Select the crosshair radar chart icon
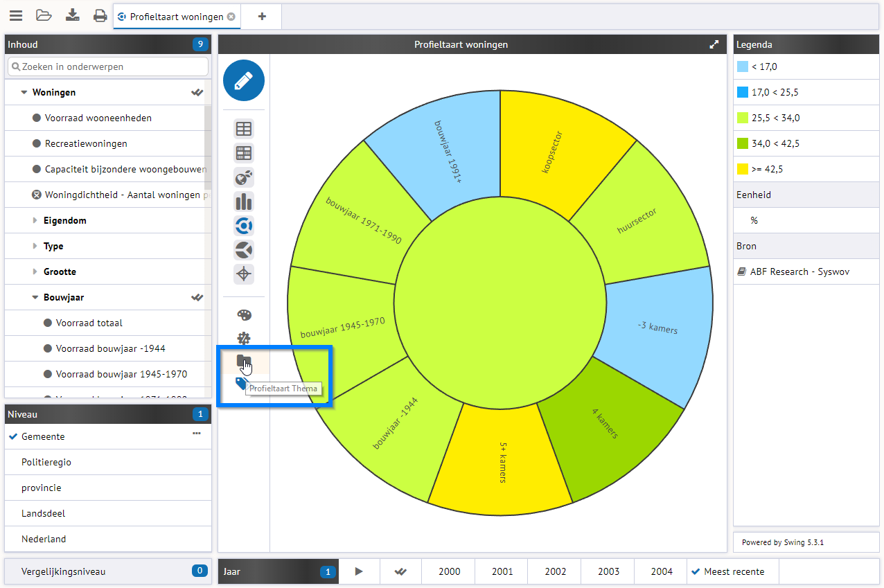 (x=244, y=274)
